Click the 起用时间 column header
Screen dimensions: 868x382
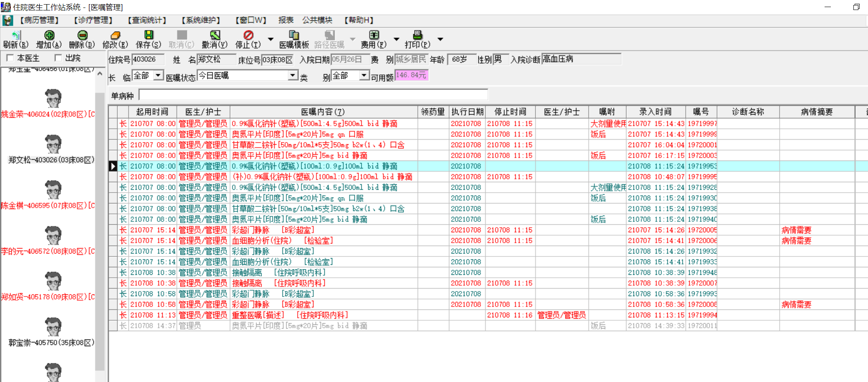[x=153, y=112]
